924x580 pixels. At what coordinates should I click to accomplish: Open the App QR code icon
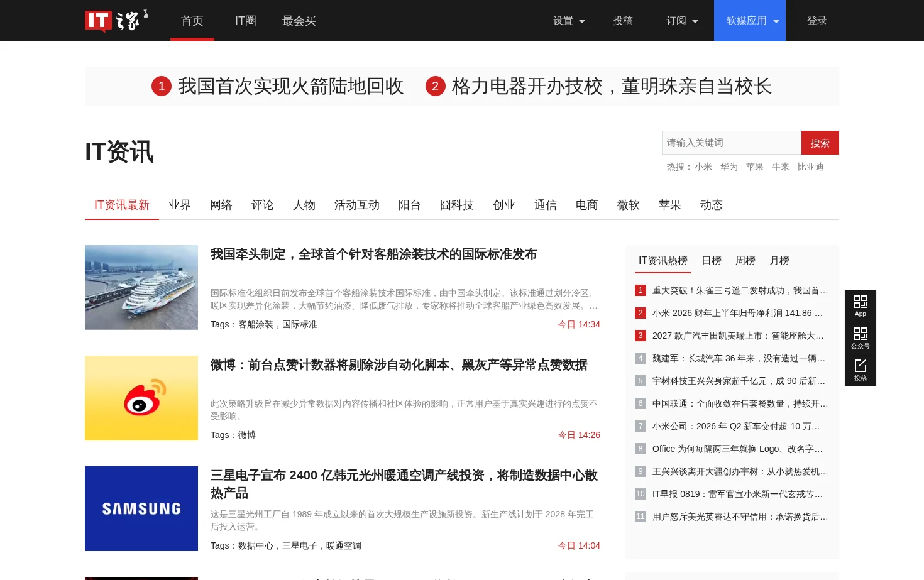[861, 306]
